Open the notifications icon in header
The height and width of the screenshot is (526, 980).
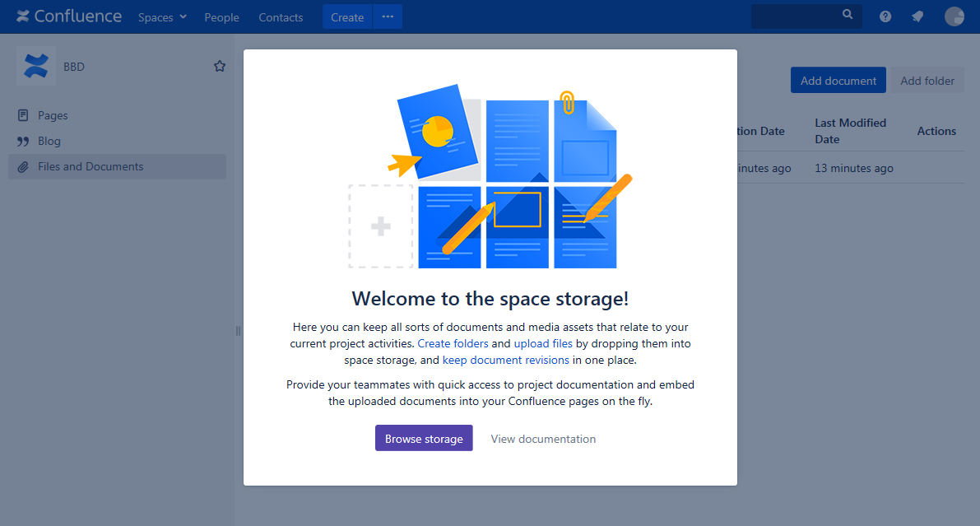coord(917,16)
